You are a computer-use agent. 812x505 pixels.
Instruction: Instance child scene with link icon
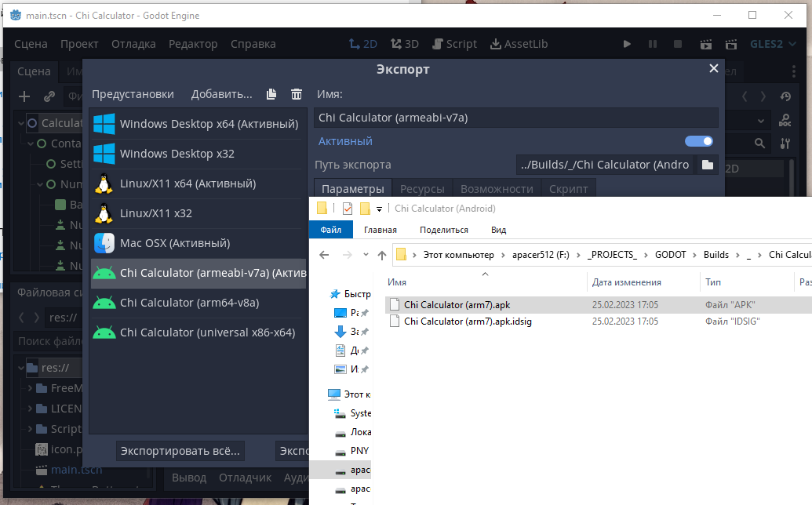[x=49, y=96]
